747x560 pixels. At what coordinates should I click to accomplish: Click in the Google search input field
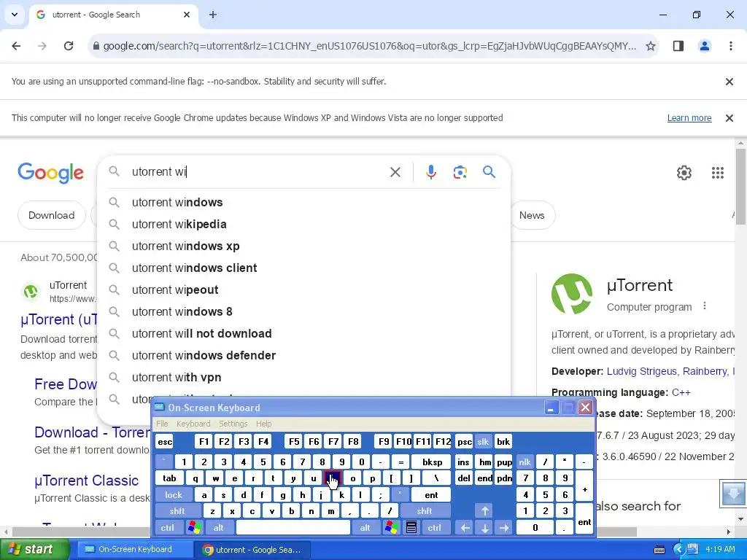click(x=258, y=172)
